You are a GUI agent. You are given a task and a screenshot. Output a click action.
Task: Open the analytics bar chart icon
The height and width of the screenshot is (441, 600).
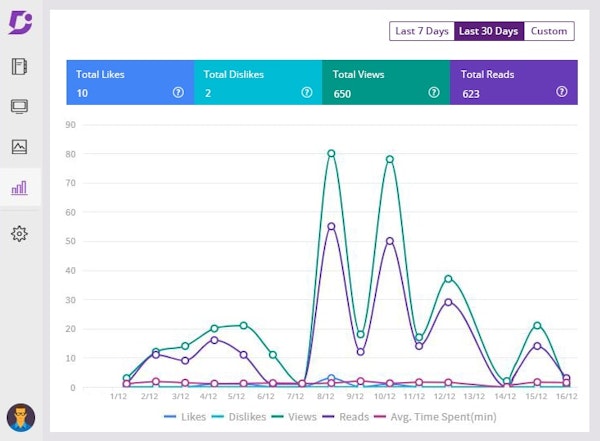click(x=19, y=187)
